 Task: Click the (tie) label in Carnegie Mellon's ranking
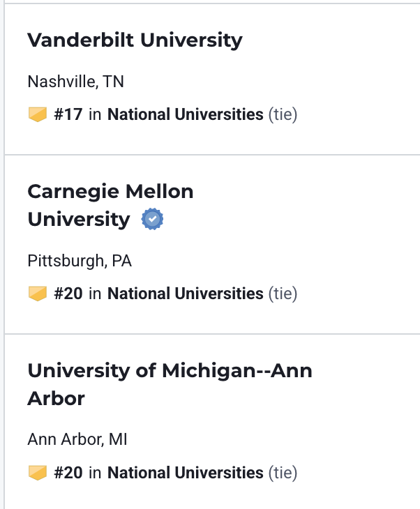pyautogui.click(x=283, y=294)
